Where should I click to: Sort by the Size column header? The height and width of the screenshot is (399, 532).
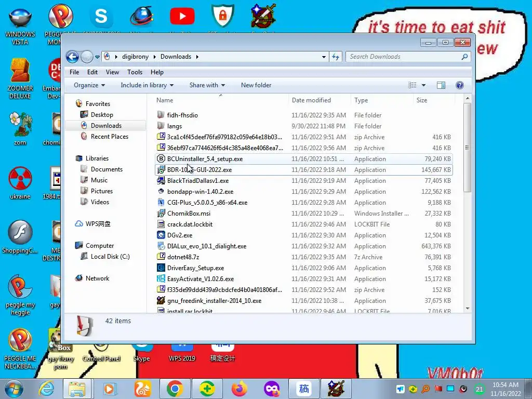coord(434,100)
